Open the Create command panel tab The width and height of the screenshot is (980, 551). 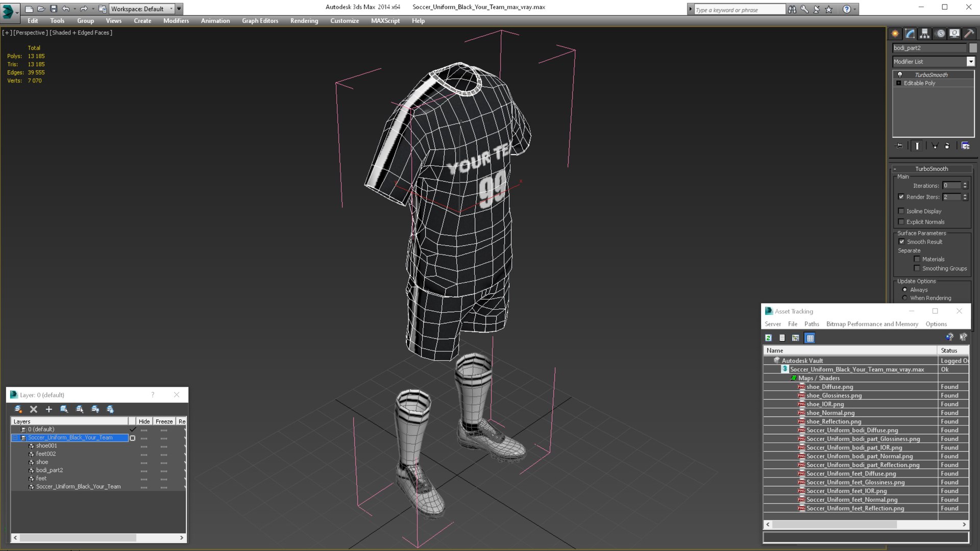[x=895, y=34]
